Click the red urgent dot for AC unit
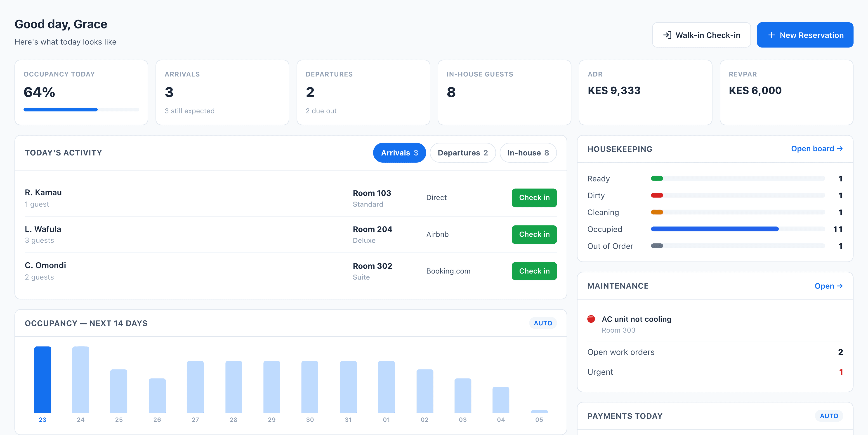The image size is (868, 435). [x=591, y=319]
